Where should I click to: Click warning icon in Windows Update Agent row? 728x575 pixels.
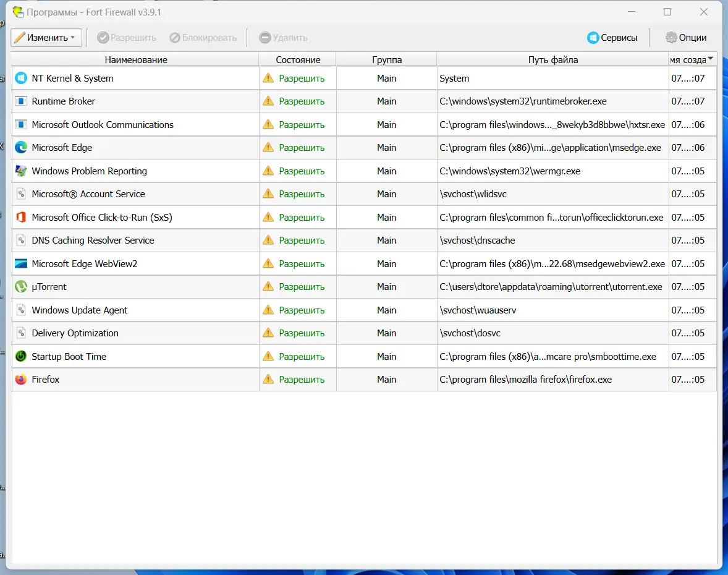(268, 310)
